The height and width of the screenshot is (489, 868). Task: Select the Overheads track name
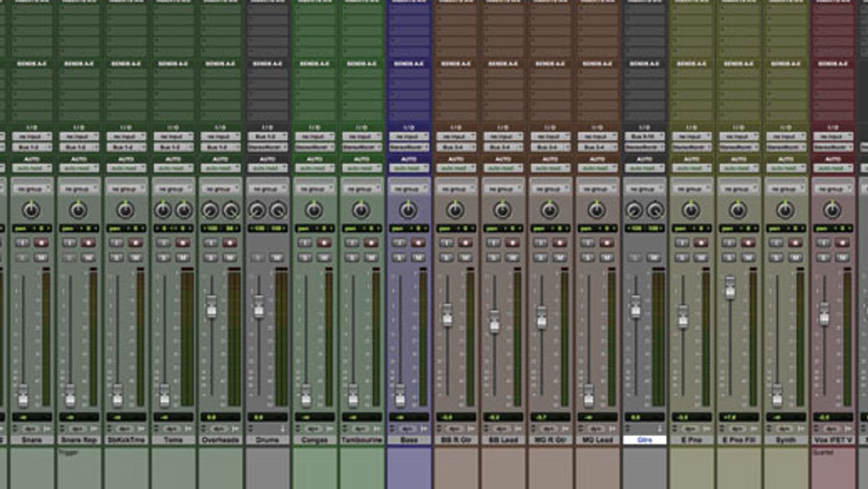point(220,440)
